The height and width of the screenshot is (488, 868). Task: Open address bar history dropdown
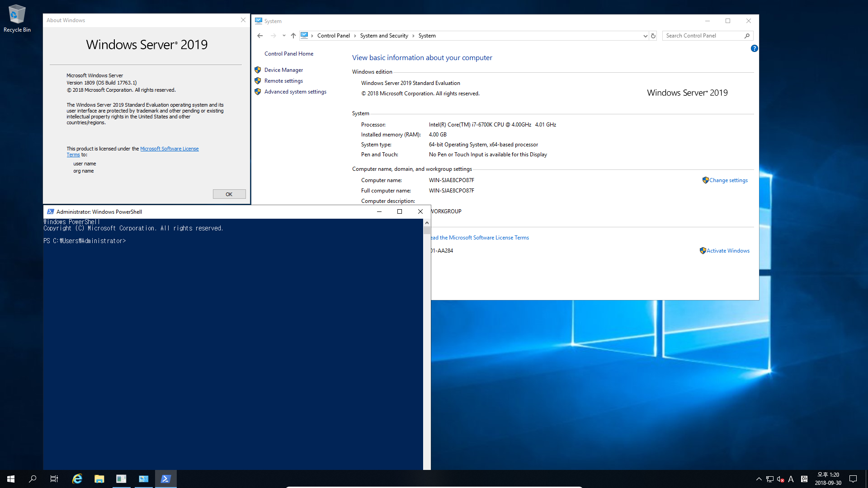(645, 36)
